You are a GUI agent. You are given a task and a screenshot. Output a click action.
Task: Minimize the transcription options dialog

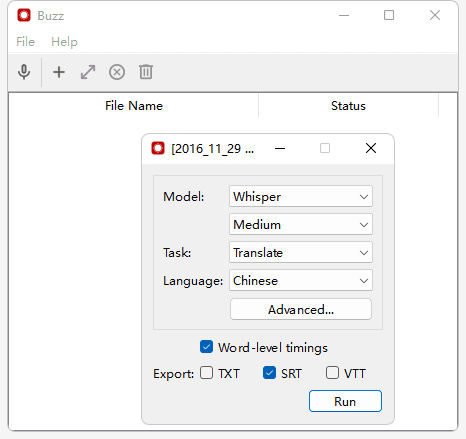pos(280,148)
